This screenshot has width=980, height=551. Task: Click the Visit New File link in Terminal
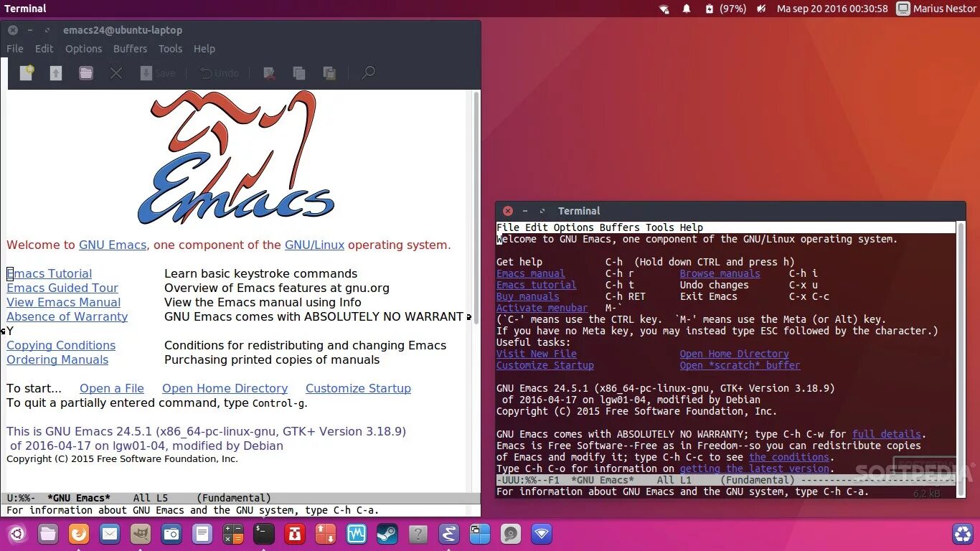pyautogui.click(x=537, y=354)
